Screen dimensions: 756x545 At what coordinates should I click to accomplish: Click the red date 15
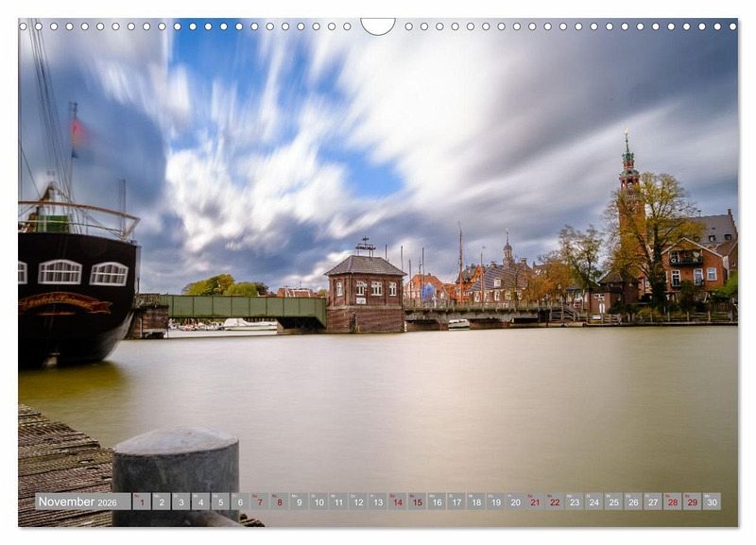[x=417, y=502]
